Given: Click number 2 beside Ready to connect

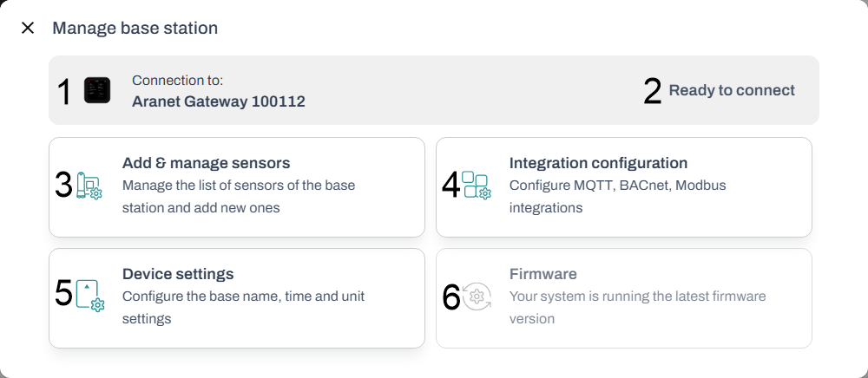Looking at the screenshot, I should click(x=653, y=91).
